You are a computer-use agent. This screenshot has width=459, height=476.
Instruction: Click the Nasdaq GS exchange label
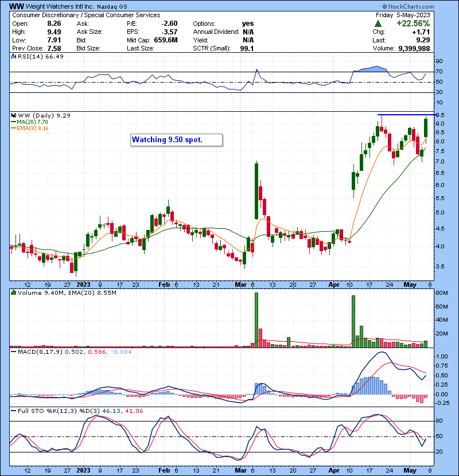[x=112, y=6]
